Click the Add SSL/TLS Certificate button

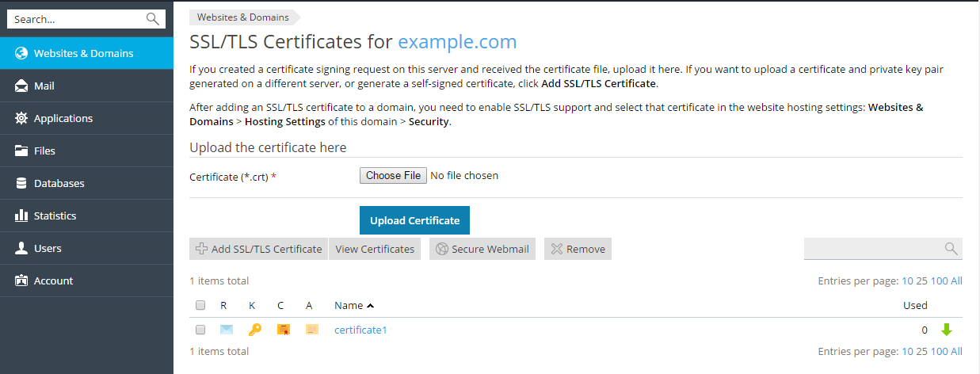coord(258,249)
